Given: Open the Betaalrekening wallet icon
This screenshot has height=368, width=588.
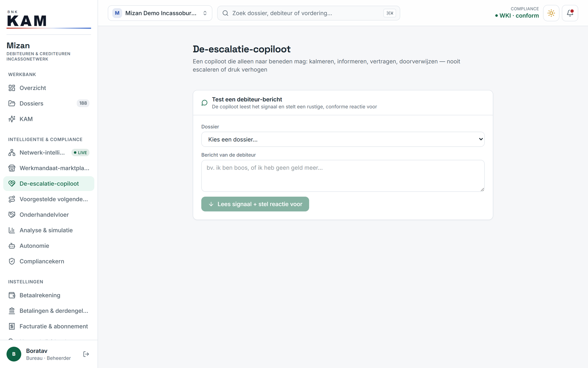Looking at the screenshot, I should [x=12, y=295].
